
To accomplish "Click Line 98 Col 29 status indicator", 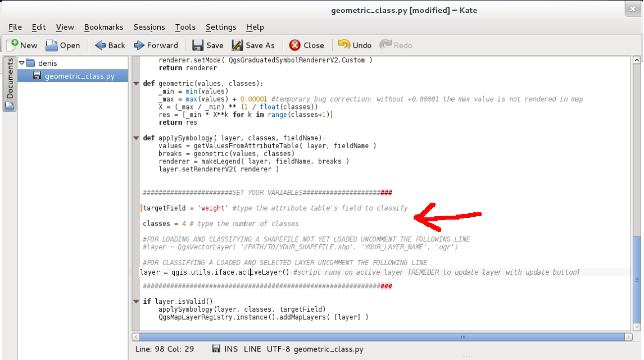I will (x=163, y=349).
